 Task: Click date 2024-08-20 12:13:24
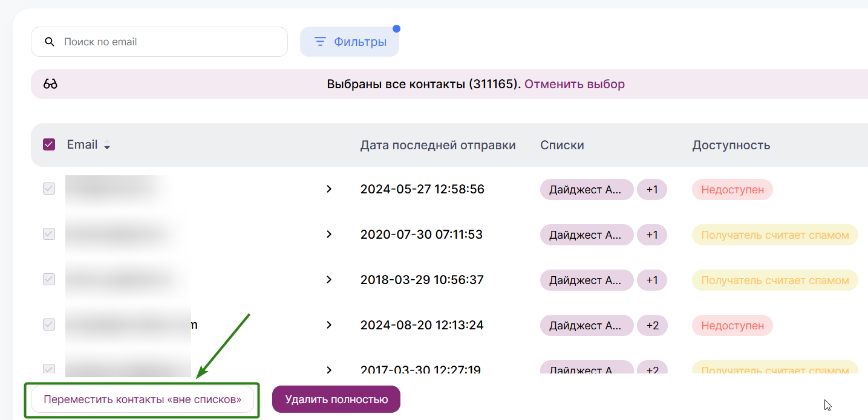pos(422,325)
